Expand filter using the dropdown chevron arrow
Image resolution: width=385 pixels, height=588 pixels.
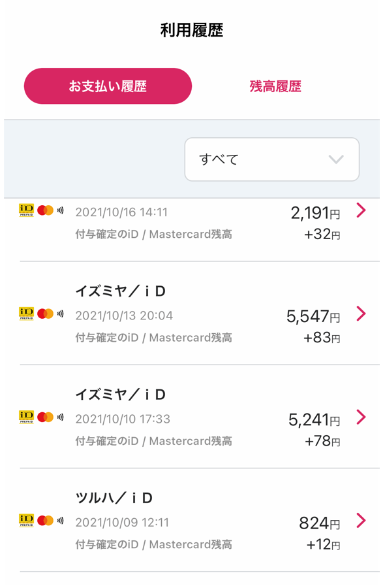point(336,159)
